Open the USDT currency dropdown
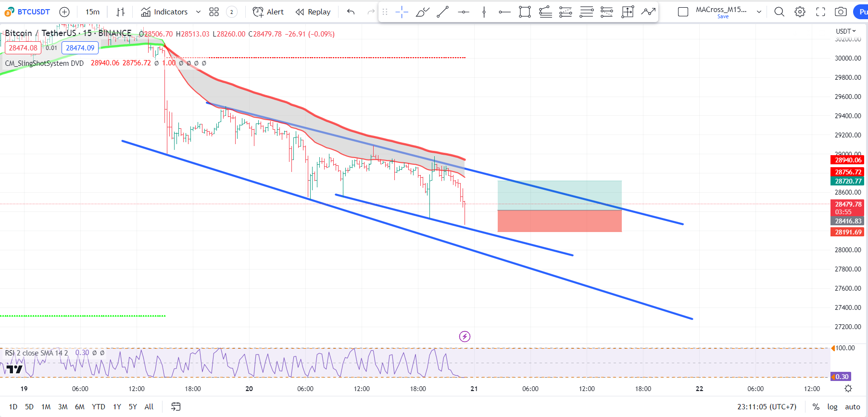Image resolution: width=868 pixels, height=417 pixels. click(846, 31)
